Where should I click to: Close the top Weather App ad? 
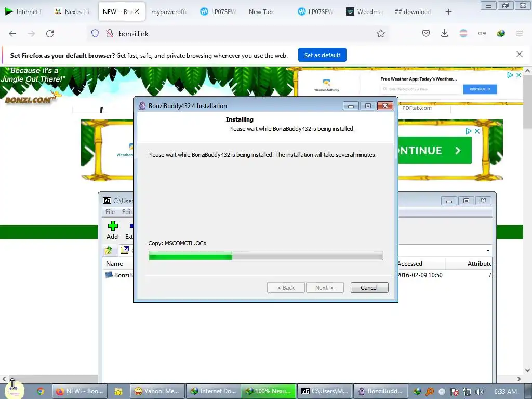[x=519, y=75]
